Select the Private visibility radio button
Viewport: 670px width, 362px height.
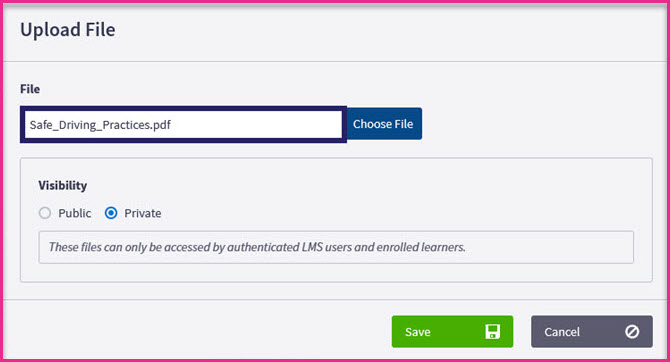[111, 213]
